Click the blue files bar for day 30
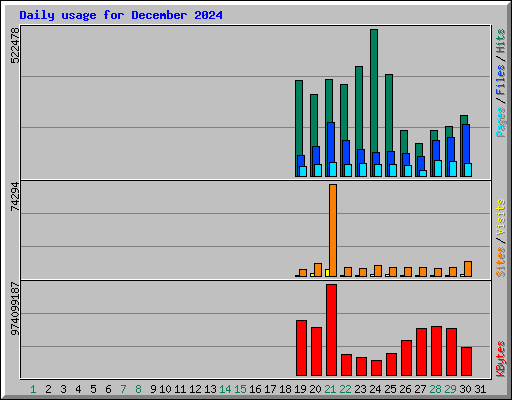 click(466, 143)
